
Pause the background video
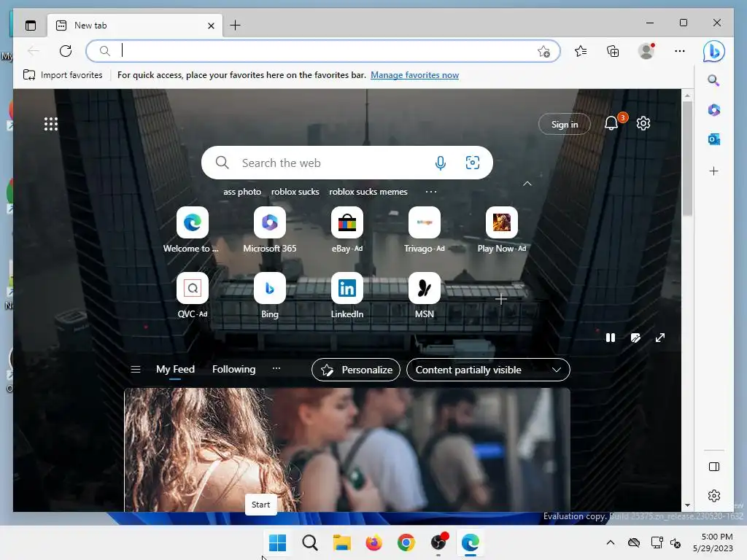[611, 338]
